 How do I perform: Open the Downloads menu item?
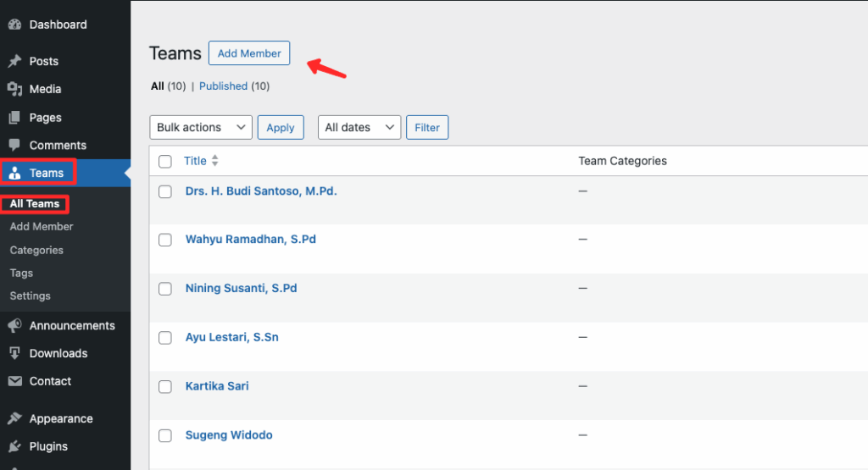pos(58,353)
